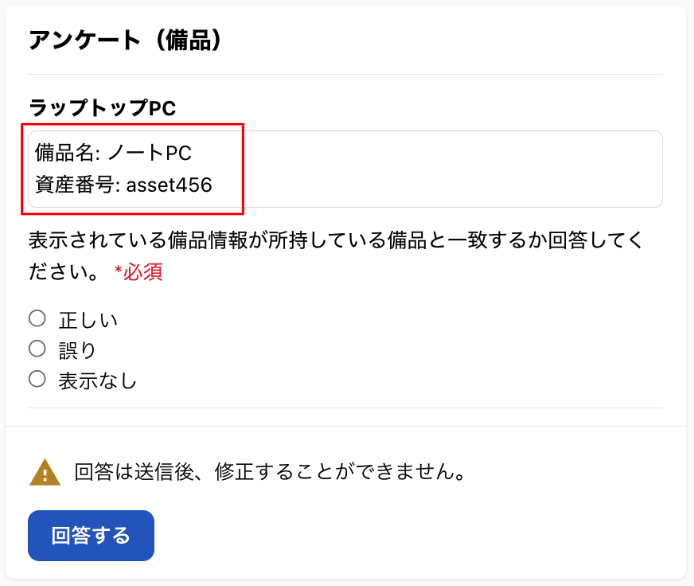Click the asset456 asset number value
This screenshot has width=694, height=586.
click(169, 185)
